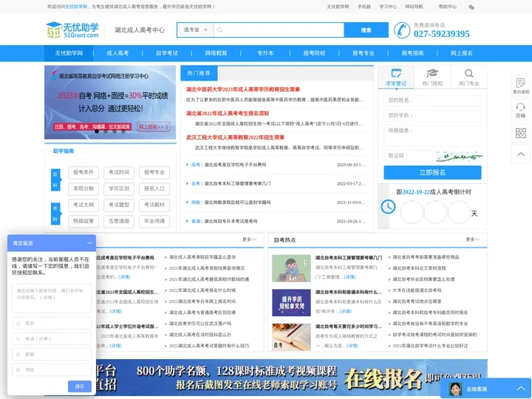Open the 咨询 headset sidebar icon
The height and width of the screenshot is (399, 532).
tap(520, 110)
